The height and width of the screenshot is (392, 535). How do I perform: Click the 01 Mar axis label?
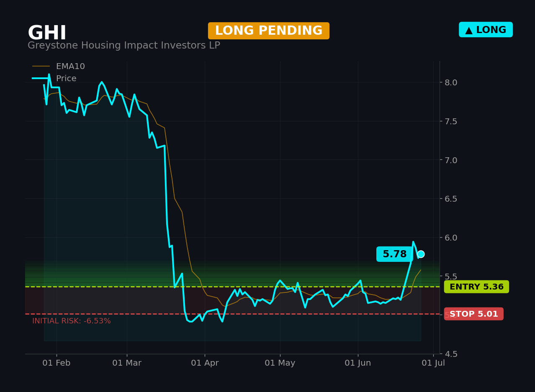coord(127,363)
